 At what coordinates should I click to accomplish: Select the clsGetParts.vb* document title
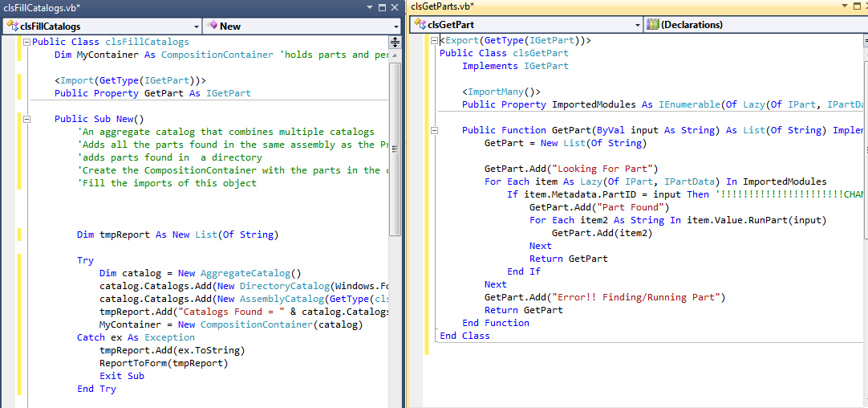pyautogui.click(x=442, y=6)
